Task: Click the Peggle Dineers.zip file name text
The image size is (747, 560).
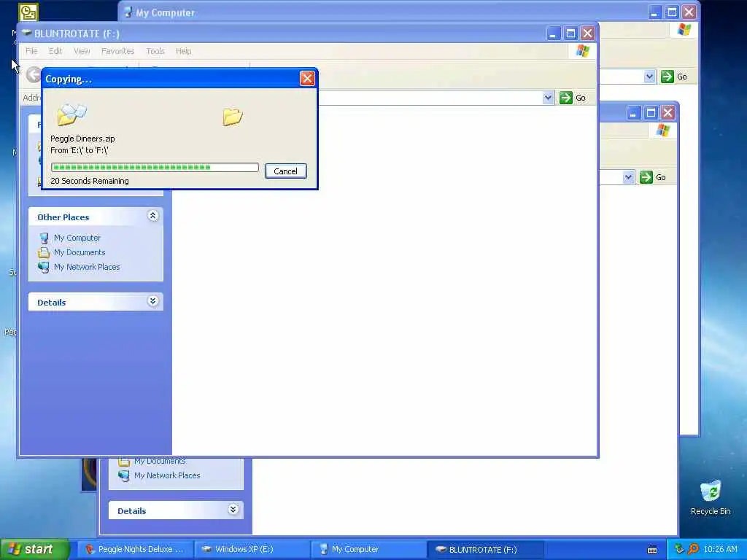Action: click(x=82, y=139)
